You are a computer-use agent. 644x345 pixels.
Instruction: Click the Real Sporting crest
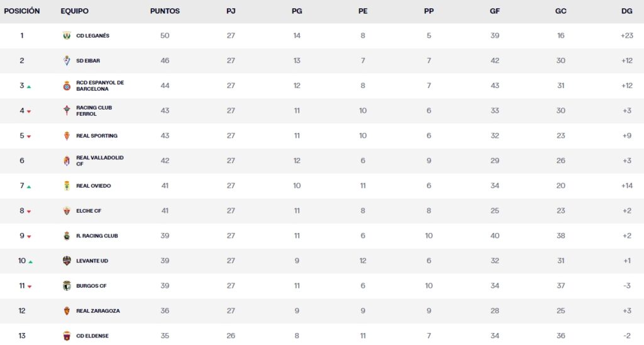coord(67,136)
